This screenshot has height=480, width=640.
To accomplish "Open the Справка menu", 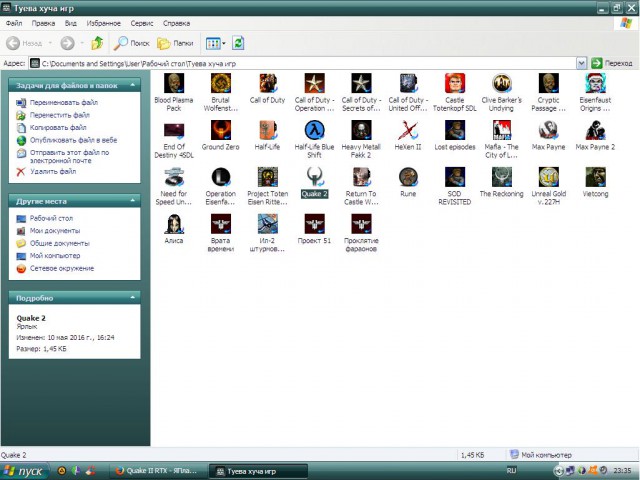I will 176,23.
